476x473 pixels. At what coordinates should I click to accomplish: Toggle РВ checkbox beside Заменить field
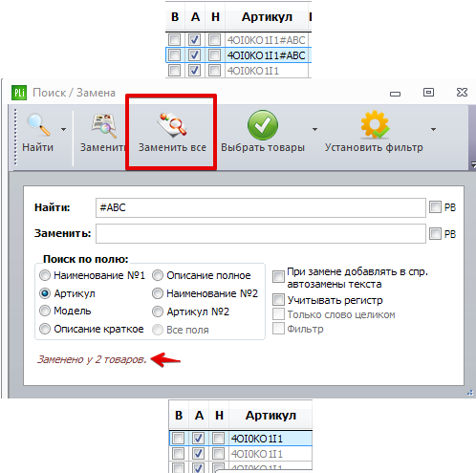click(x=435, y=233)
